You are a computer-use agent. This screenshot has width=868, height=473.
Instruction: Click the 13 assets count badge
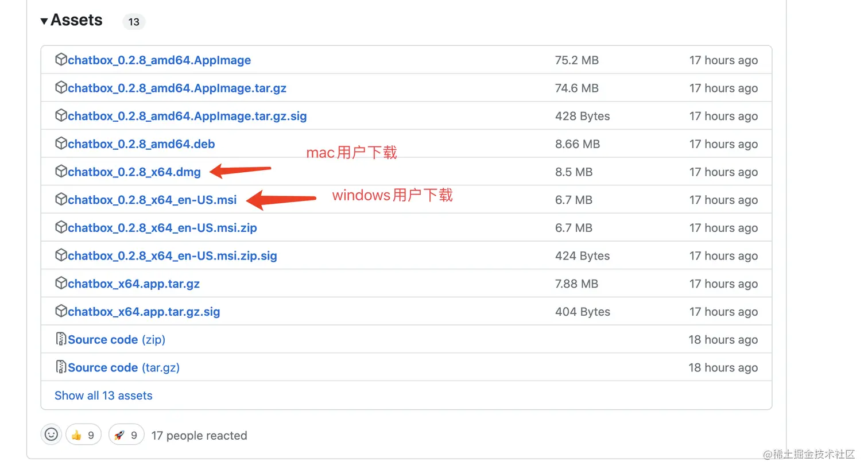click(134, 22)
